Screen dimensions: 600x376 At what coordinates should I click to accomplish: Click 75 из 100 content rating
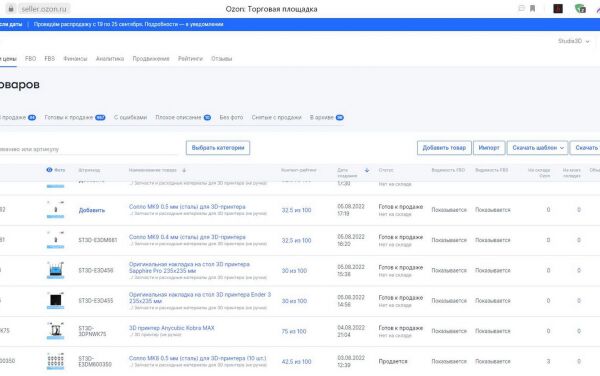(294, 331)
